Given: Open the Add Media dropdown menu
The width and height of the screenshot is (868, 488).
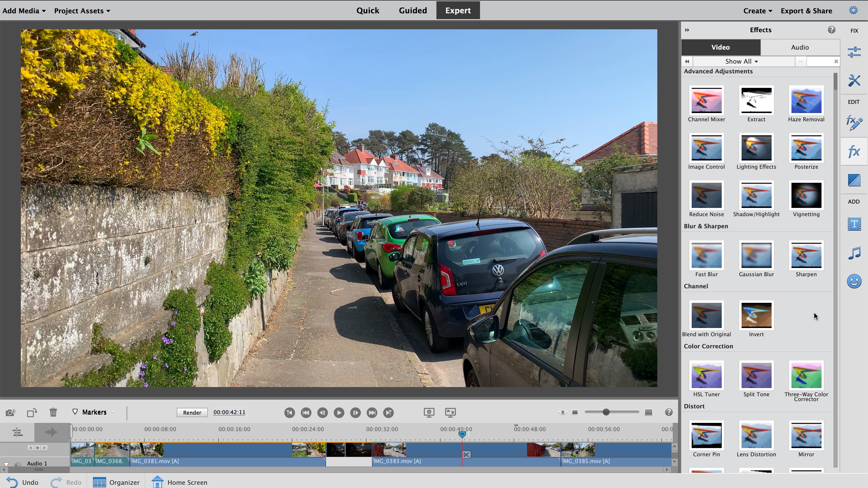Looking at the screenshot, I should 23,10.
